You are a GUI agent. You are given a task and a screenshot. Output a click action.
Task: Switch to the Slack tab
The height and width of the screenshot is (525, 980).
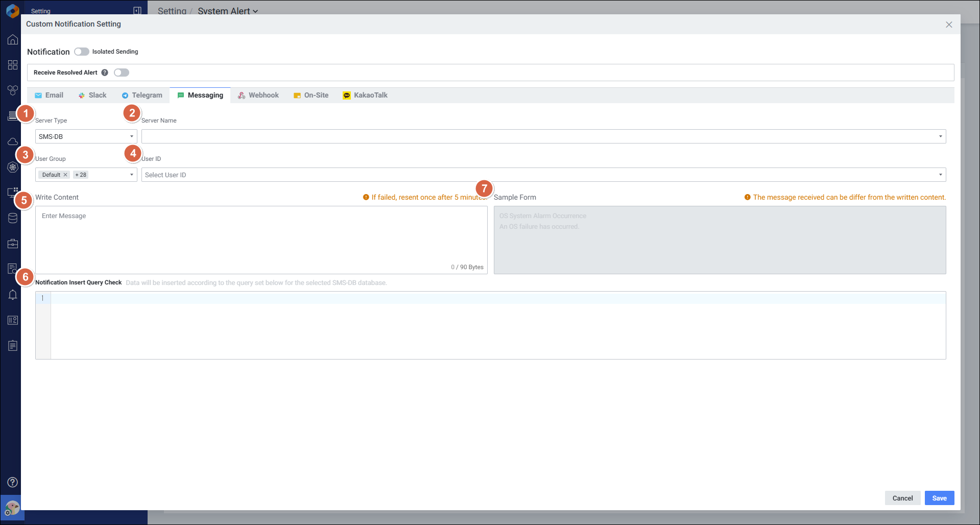click(x=92, y=96)
